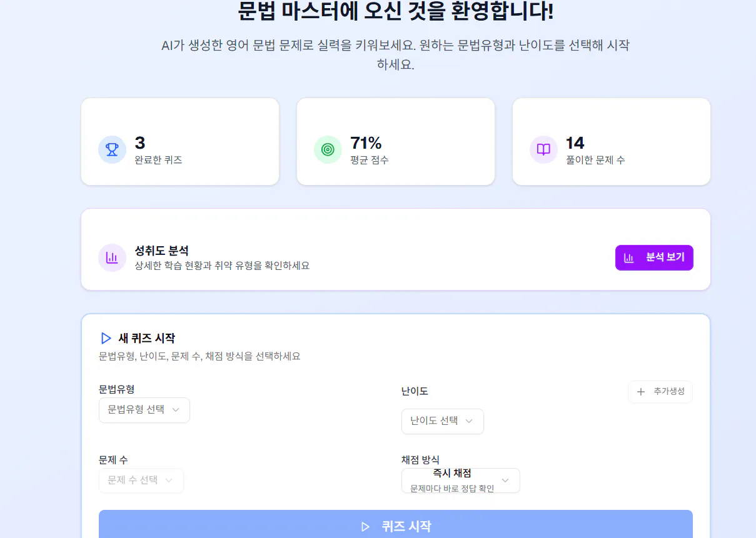Click the 새 퀴즈 시작 section title
Viewport: 756px width, 538px height.
(x=146, y=338)
